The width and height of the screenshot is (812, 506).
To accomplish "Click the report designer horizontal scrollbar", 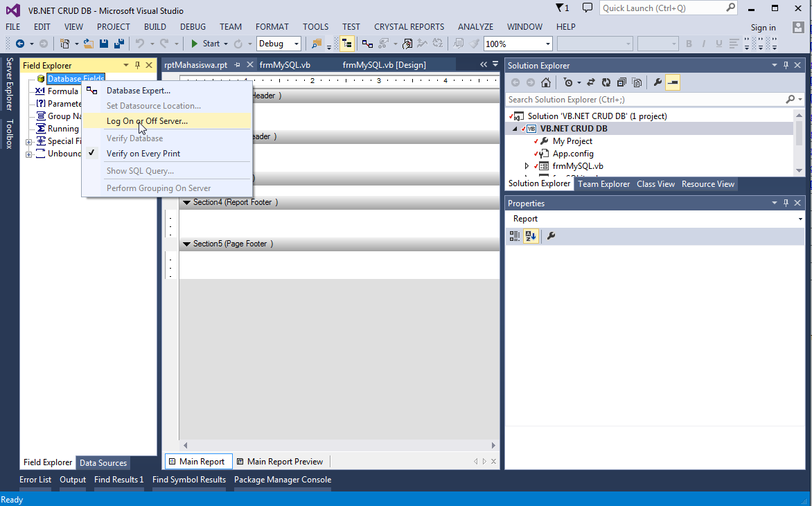I will pyautogui.click(x=339, y=446).
